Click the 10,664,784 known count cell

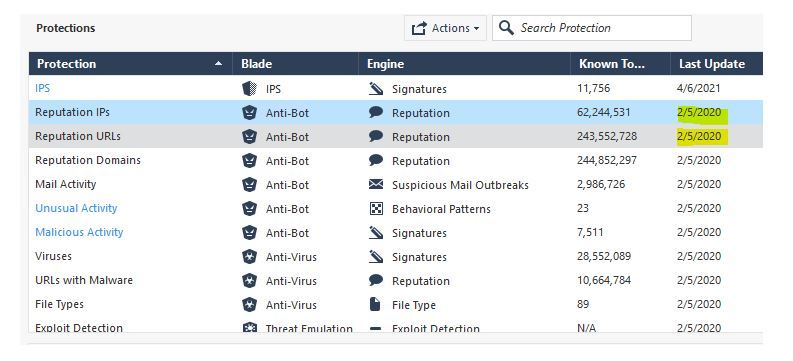[604, 281]
